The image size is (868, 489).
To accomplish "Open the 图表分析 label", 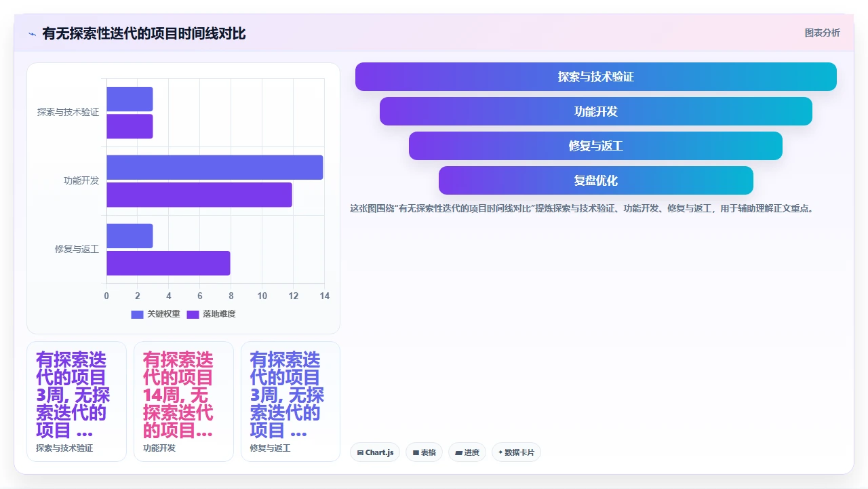I will click(822, 33).
